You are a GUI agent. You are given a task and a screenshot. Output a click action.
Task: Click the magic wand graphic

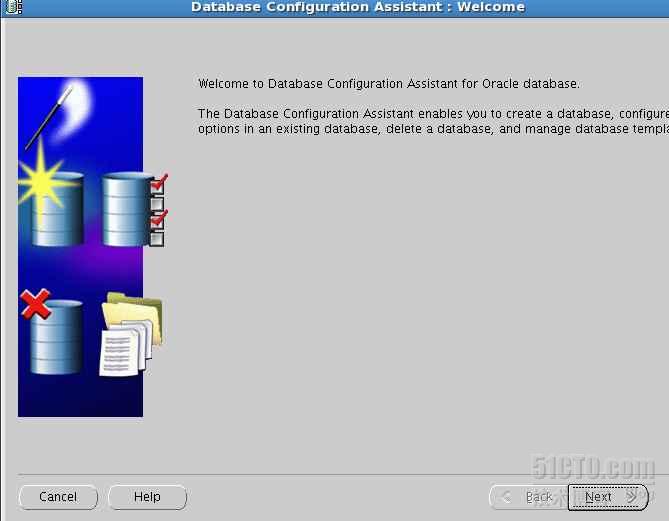click(x=49, y=117)
